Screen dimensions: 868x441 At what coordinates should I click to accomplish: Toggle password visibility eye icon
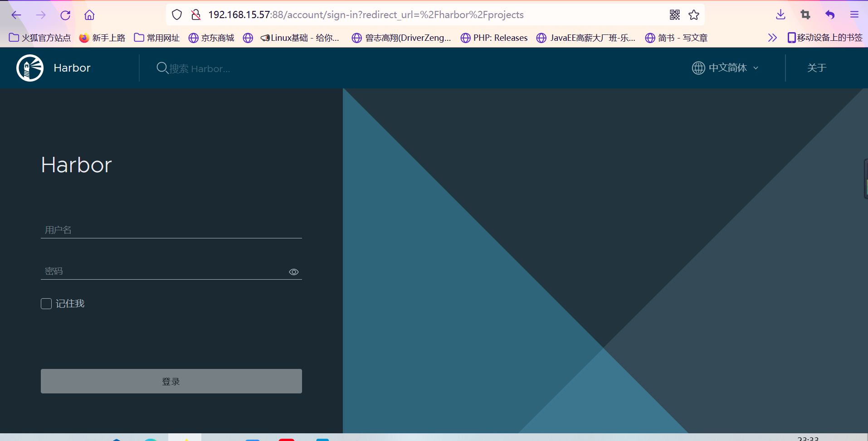(x=294, y=272)
